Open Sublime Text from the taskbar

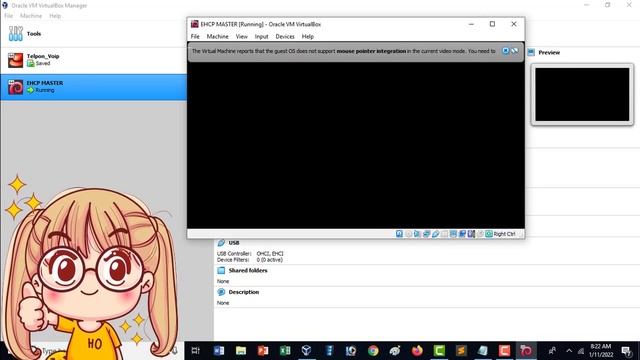click(x=461, y=351)
